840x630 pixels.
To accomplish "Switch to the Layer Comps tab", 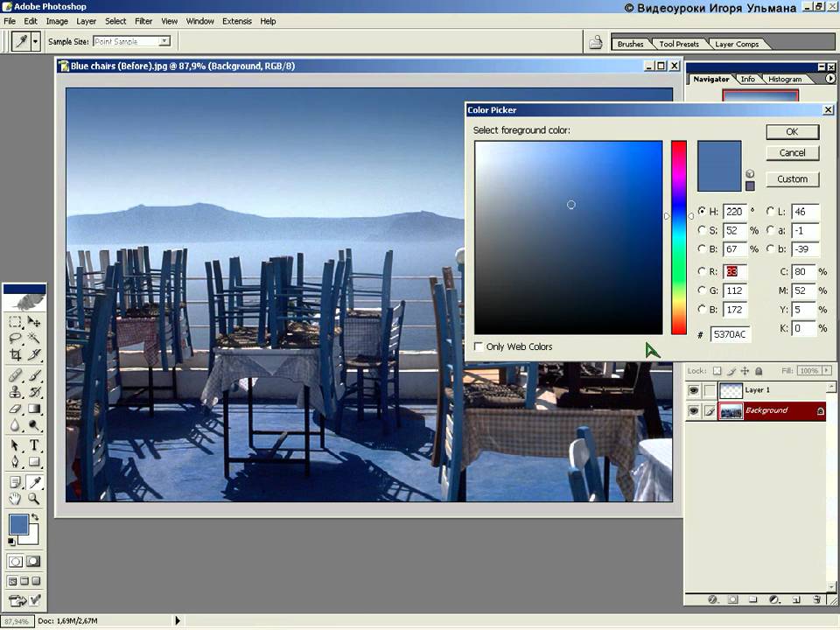I will pos(737,44).
